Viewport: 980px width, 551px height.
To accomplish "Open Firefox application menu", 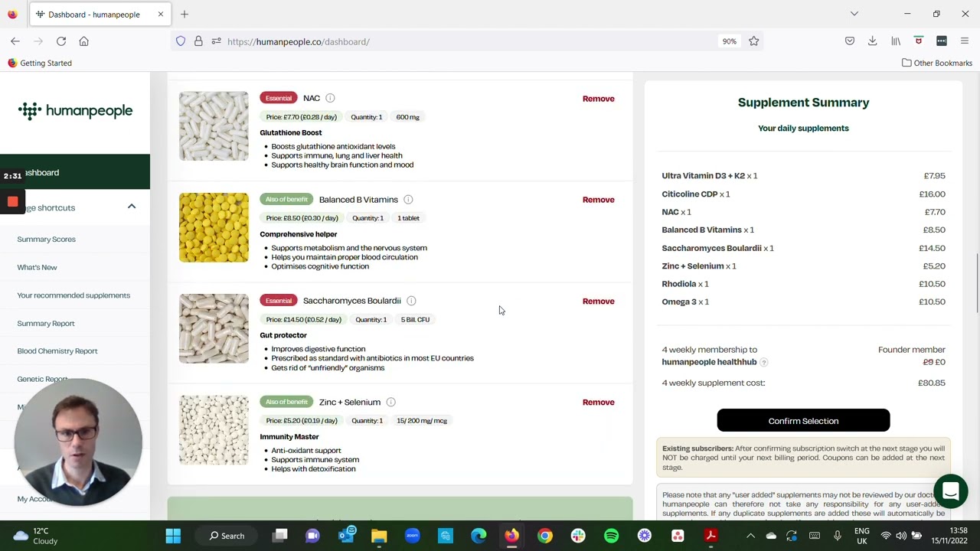I will pyautogui.click(x=965, y=41).
